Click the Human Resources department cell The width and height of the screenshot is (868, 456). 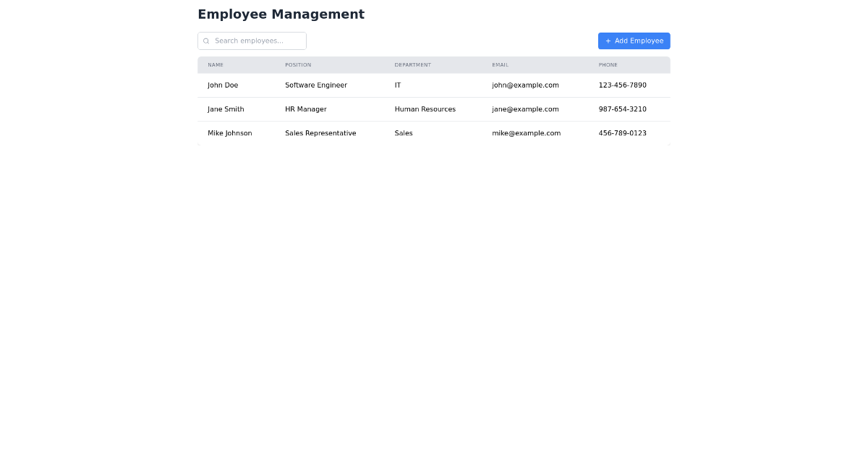click(425, 109)
